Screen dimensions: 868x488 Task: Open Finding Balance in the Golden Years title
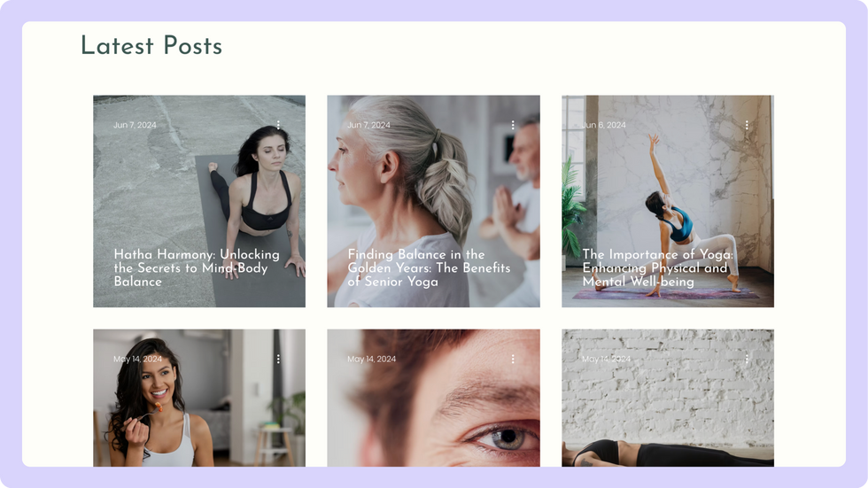(x=429, y=267)
